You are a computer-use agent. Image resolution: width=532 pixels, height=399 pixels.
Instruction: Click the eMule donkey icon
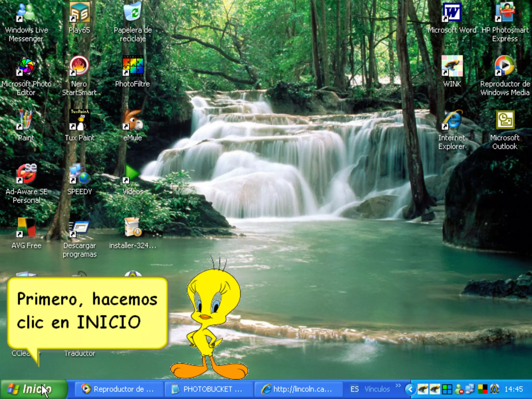[132, 120]
